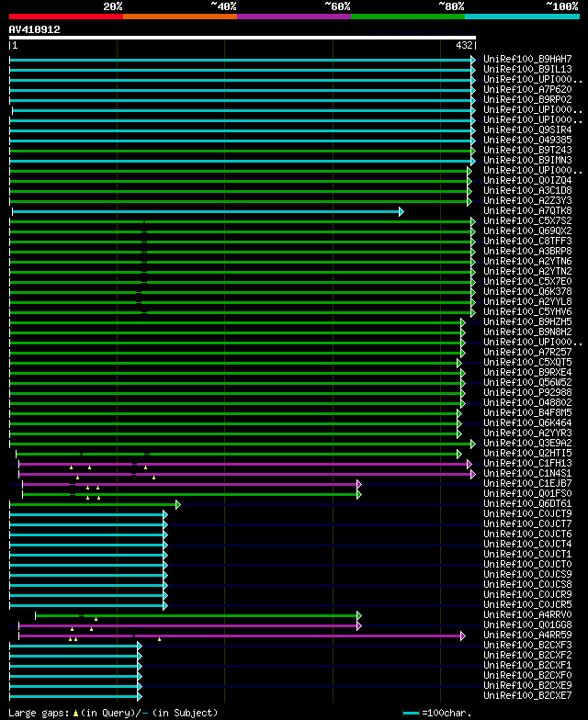588x720 pixels.
Task: Select the UniRef100_A7QTK8 label
Action: [527, 211]
